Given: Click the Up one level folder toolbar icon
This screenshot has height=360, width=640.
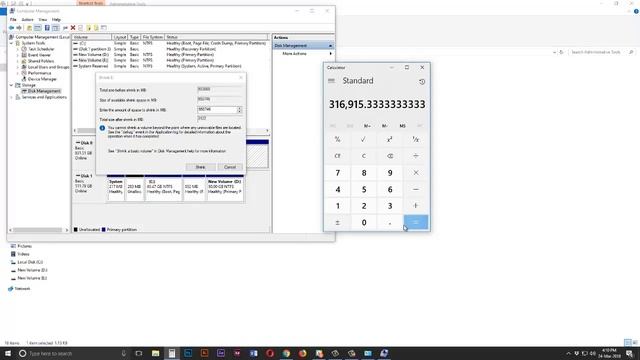Looking at the screenshot, I should pyautogui.click(x=29, y=28).
